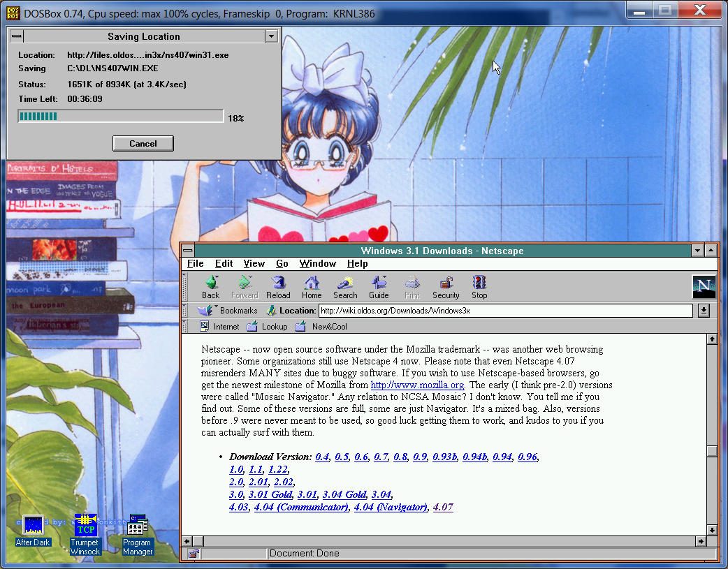
Task: Click the vertical scrollbar thumb
Action: pos(712,451)
